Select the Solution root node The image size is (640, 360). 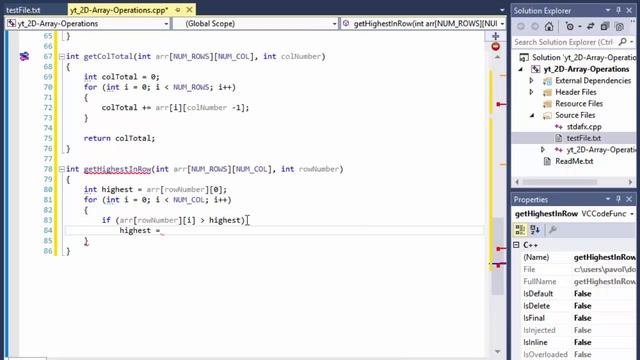pos(584,57)
